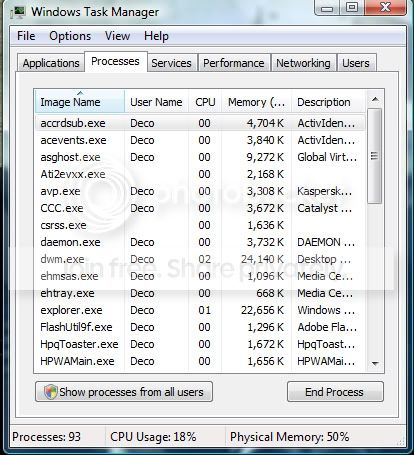
Task: Switch to the Applications tab
Action: click(x=51, y=63)
